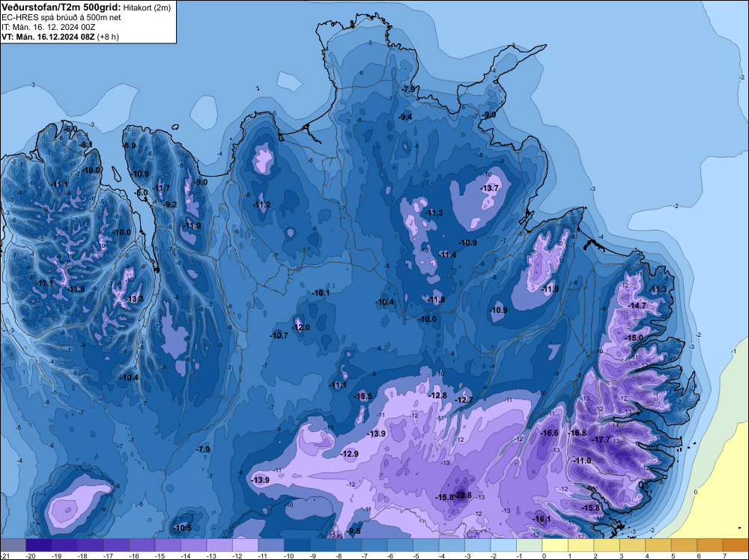The image size is (749, 560).
Task: Click the -9.2 temperature value
Action: coord(170,204)
